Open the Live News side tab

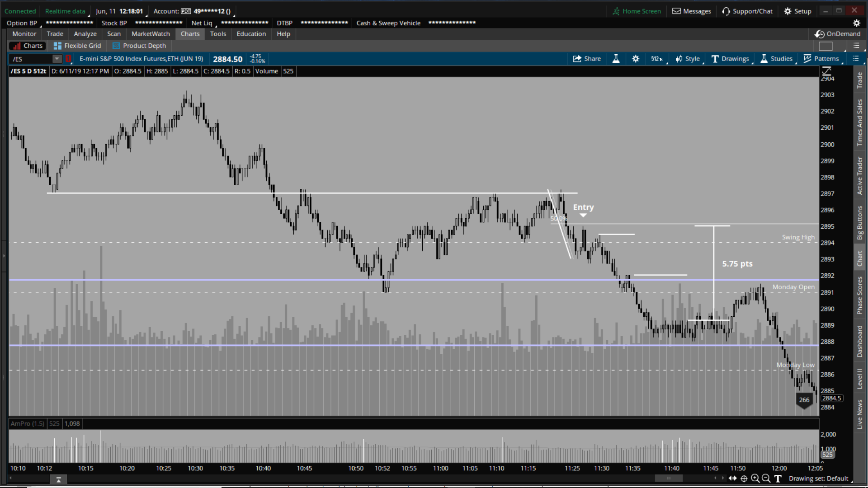point(860,414)
